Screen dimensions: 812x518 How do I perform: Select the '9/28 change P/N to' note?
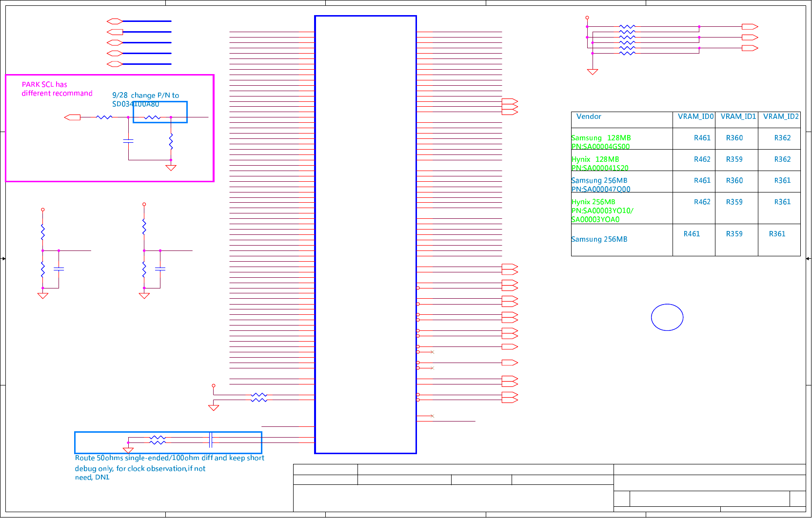[146, 96]
